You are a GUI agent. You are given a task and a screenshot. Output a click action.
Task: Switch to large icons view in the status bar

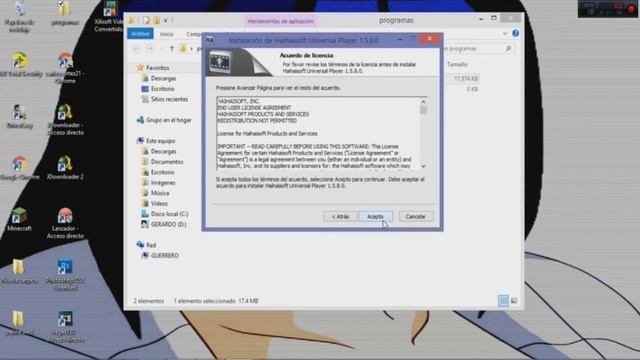coord(514,301)
